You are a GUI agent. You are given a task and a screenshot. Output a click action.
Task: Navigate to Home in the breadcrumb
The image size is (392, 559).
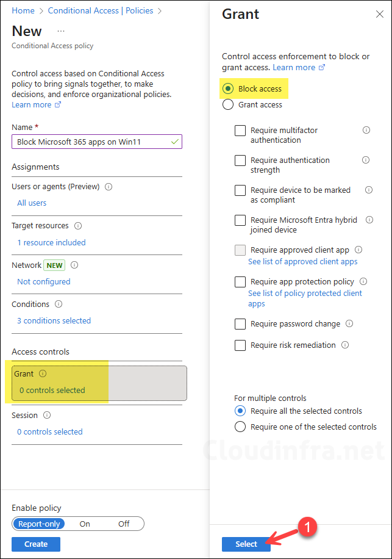[23, 10]
